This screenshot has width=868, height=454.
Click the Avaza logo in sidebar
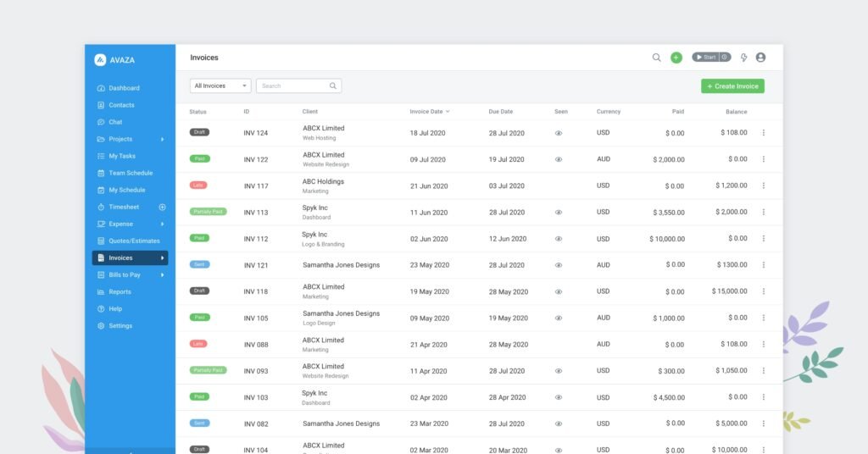pos(101,60)
